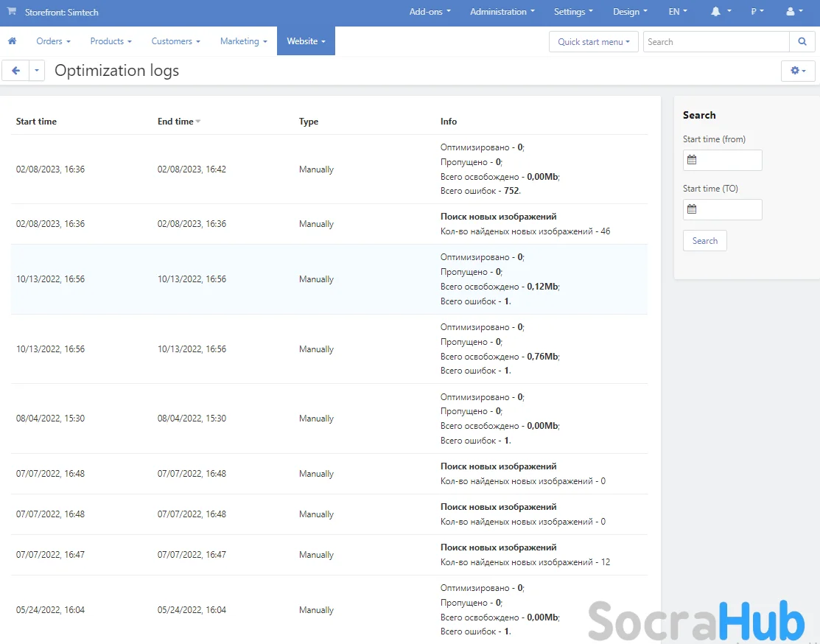Image resolution: width=820 pixels, height=644 pixels.
Task: Expand the Quick start menu dropdown
Action: point(593,42)
